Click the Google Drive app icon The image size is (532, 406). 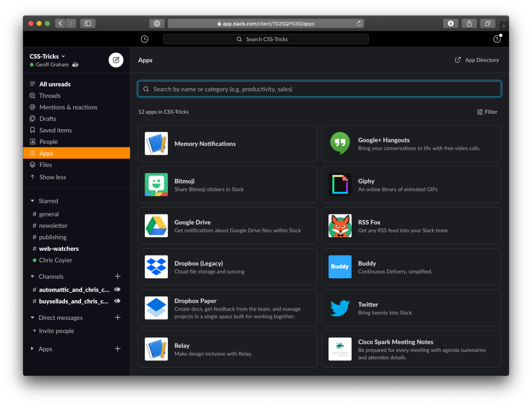tap(156, 225)
